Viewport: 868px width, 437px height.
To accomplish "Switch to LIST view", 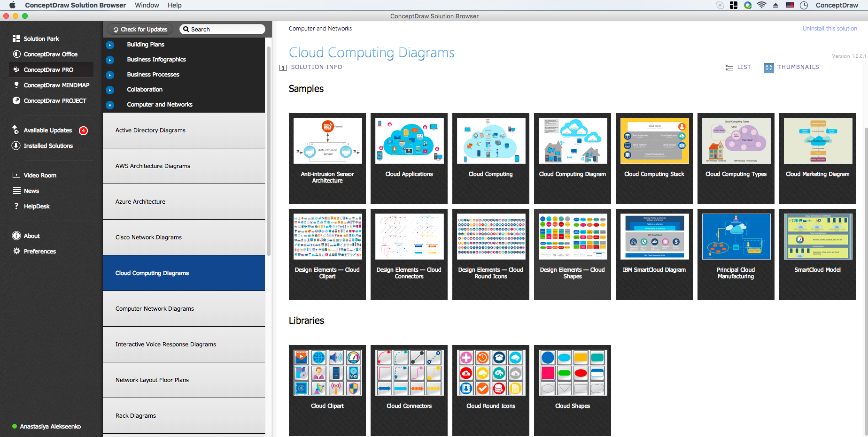I will (738, 67).
